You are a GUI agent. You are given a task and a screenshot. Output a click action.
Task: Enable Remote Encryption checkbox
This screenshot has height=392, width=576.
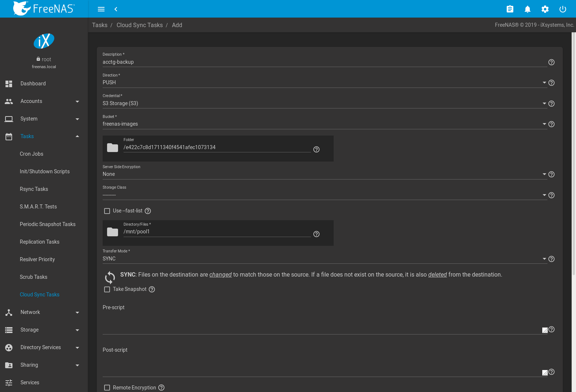point(107,388)
